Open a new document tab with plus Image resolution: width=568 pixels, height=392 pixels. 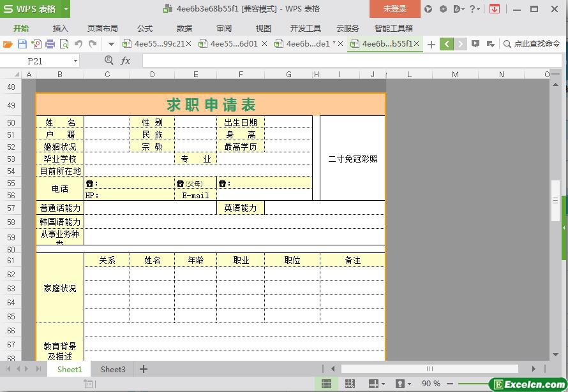point(431,44)
